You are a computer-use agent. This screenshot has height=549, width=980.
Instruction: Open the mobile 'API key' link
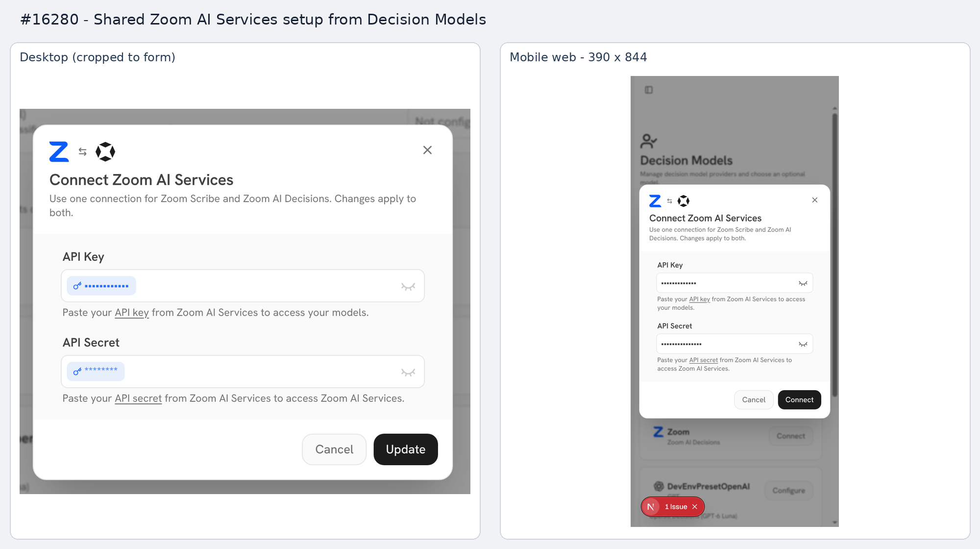coord(699,299)
